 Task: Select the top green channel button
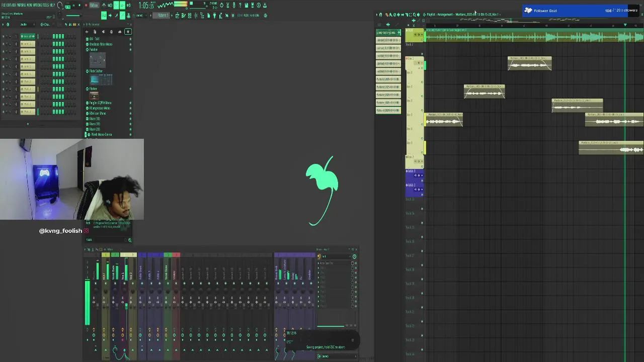(x=28, y=36)
